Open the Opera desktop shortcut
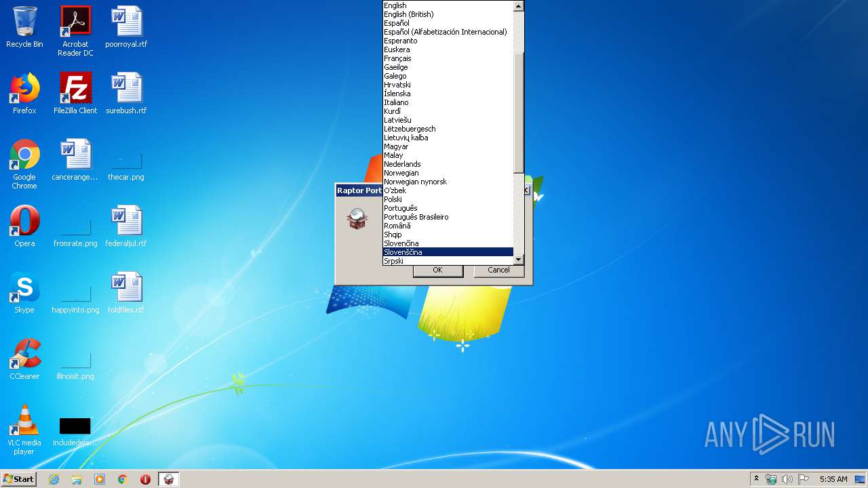Image resolution: width=868 pixels, height=488 pixels. [x=24, y=226]
